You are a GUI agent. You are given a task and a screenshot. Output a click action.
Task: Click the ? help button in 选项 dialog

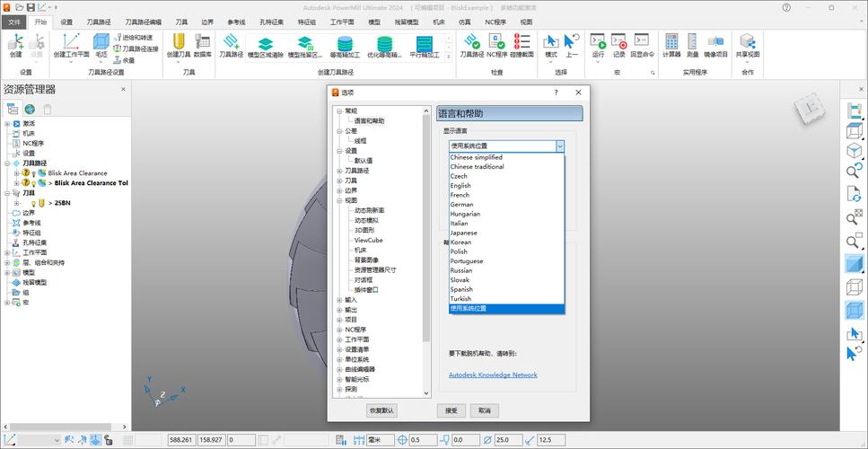point(557,92)
